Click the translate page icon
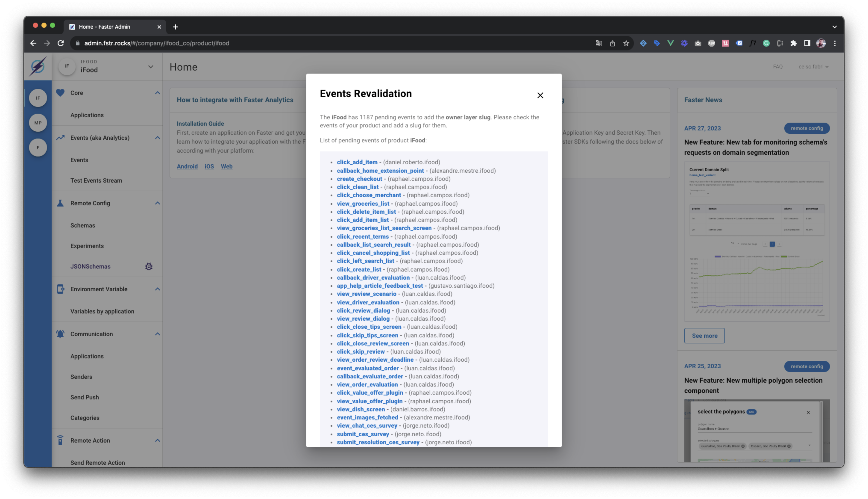 599,43
